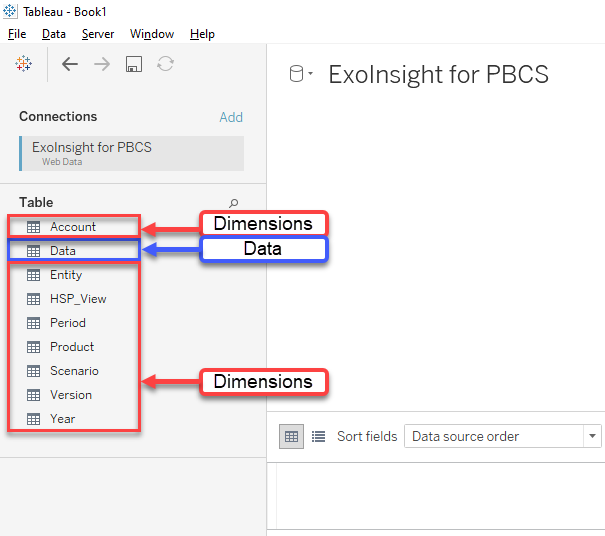The image size is (605, 536).
Task: Select the Data table icon
Action: [33, 251]
